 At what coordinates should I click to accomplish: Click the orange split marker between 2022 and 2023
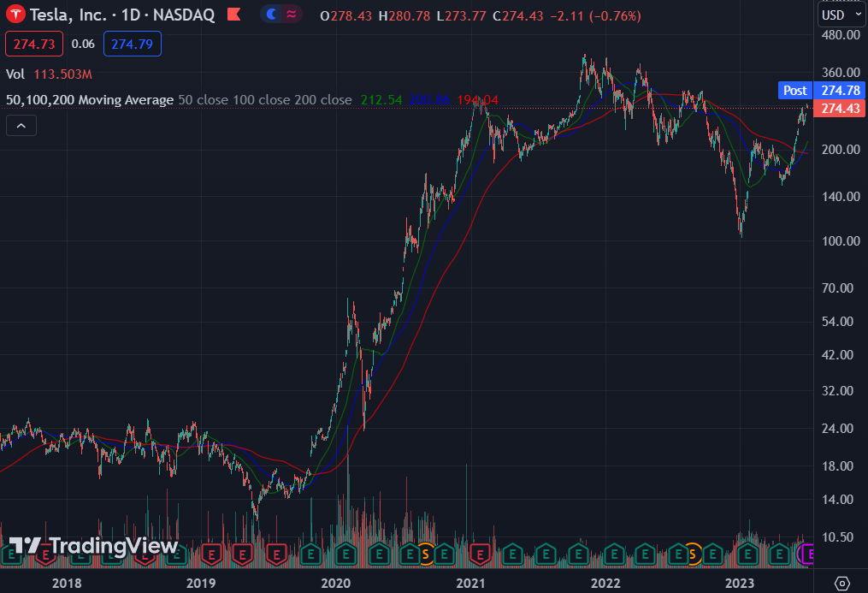coord(692,553)
